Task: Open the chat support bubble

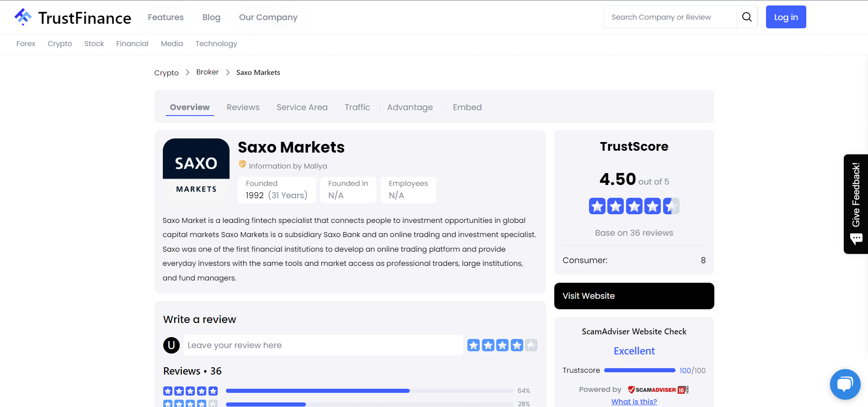Action: (845, 384)
